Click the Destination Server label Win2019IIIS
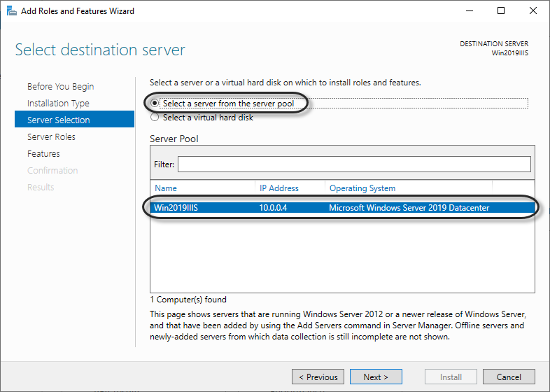The height and width of the screenshot is (392, 550). 509,53
